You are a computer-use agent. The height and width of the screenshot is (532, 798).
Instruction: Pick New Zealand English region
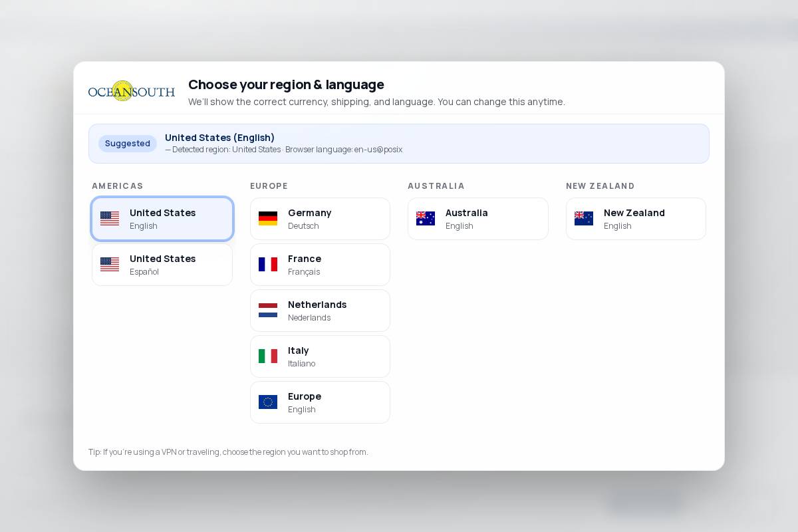pos(636,219)
